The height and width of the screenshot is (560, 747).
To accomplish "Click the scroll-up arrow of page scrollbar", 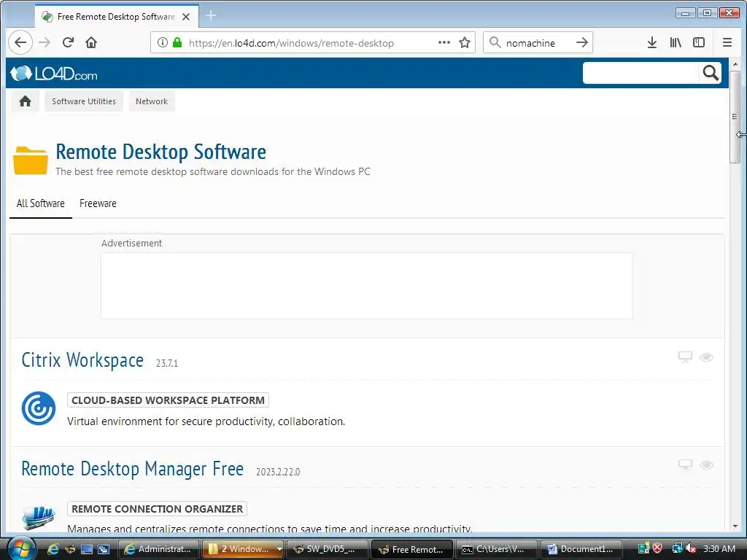I will pos(735,64).
